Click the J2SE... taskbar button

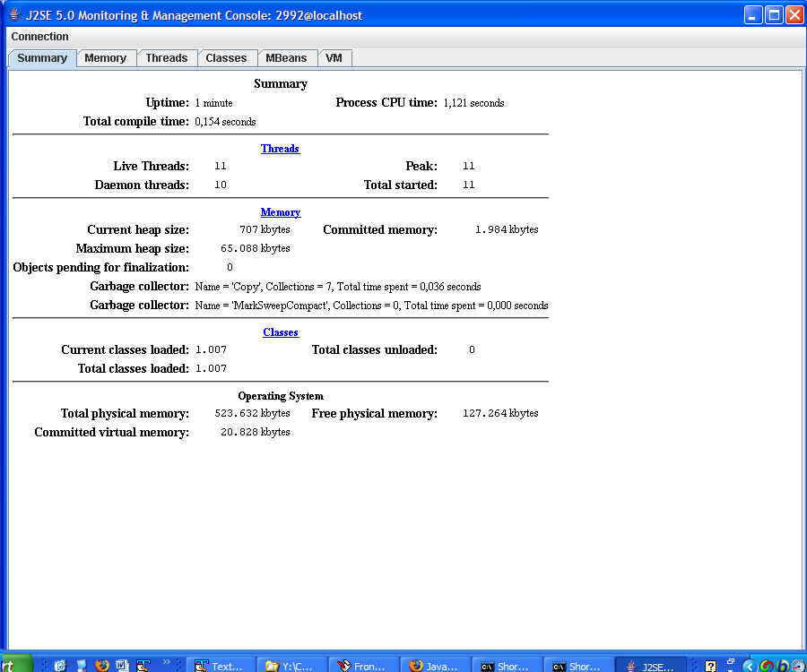[x=651, y=666]
